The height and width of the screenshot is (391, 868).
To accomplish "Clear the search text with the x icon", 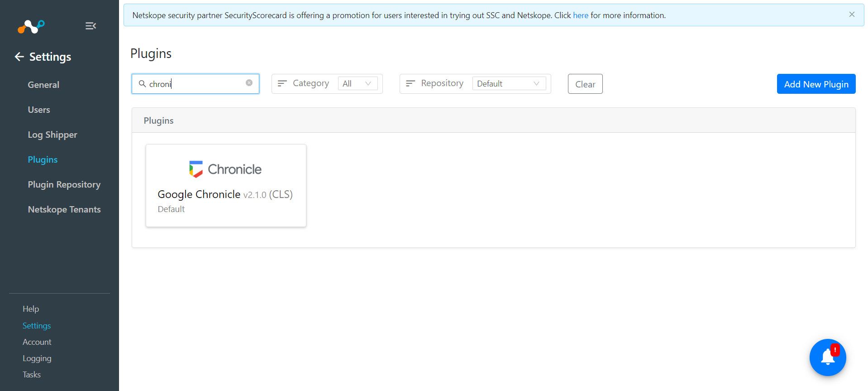I will click(x=249, y=83).
